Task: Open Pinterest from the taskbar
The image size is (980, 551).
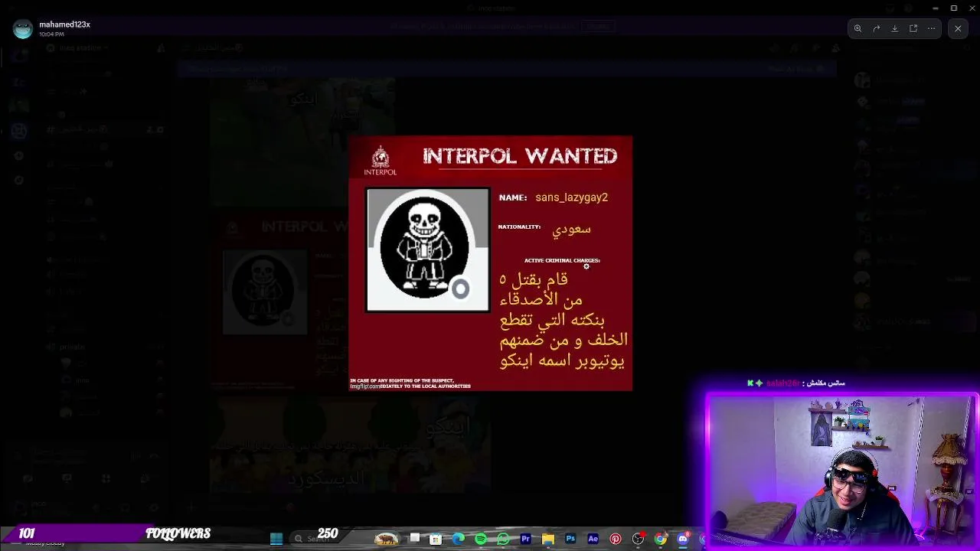Action: pos(616,539)
